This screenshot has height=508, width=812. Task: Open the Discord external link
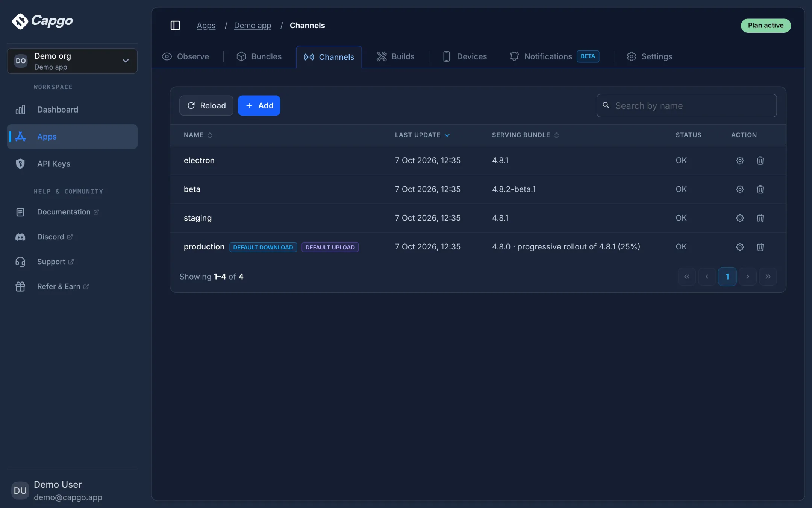click(x=72, y=237)
